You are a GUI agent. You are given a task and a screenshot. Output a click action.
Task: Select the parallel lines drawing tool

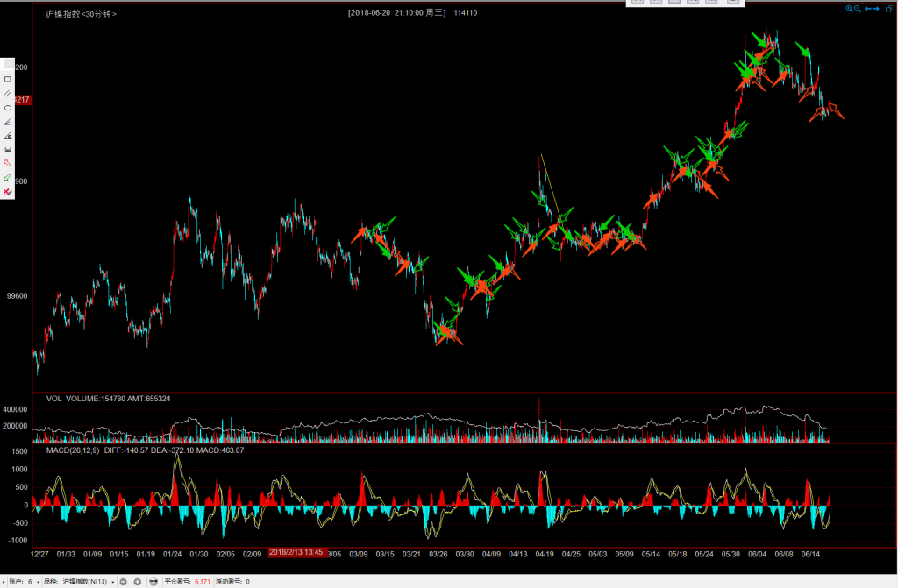[x=8, y=93]
